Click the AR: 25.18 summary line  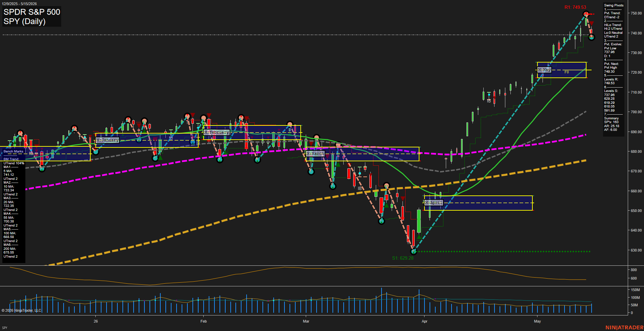(612, 126)
